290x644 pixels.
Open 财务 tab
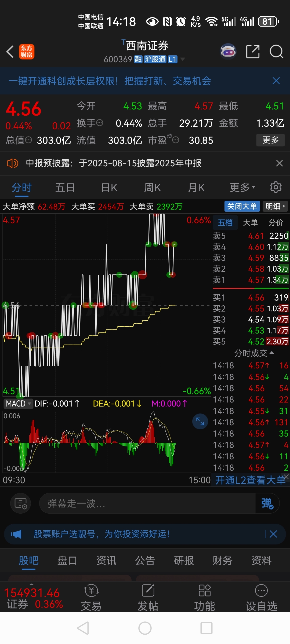point(223,560)
